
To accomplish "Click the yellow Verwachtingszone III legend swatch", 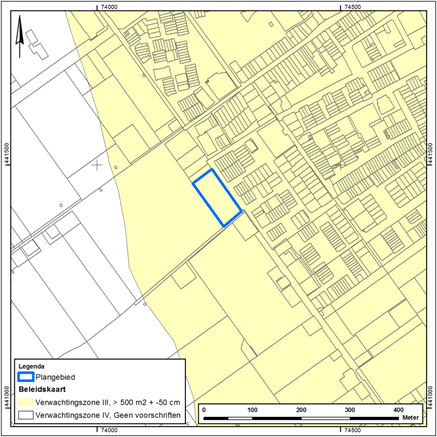I will 26,402.
